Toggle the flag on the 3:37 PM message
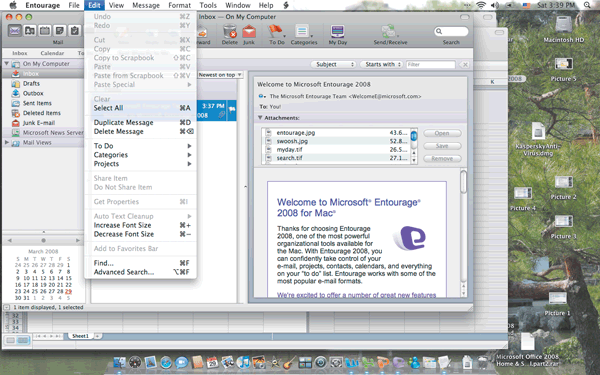Image resolution: width=600 pixels, height=375 pixels. [x=232, y=109]
